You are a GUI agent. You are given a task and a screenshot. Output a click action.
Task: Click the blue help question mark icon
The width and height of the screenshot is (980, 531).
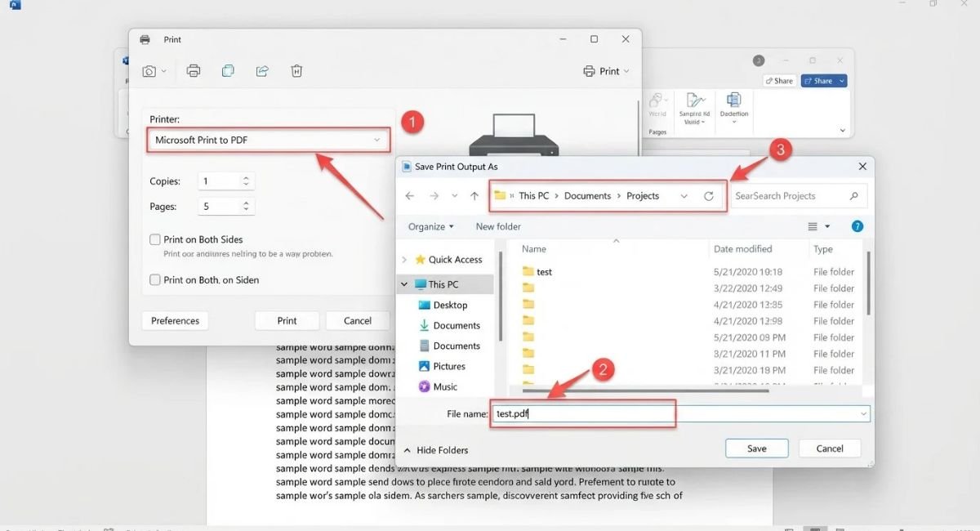[x=857, y=226]
